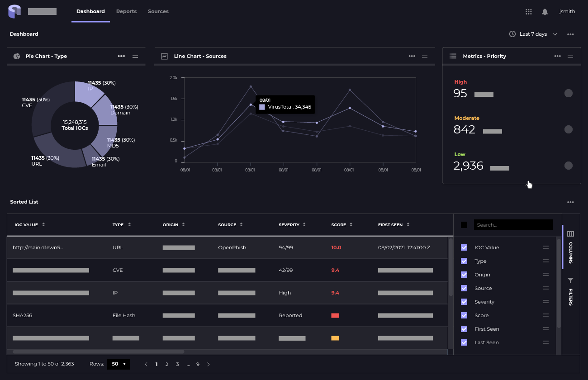Screen dimensions: 588x380
Task: Click Pie Chart widget drag handle
Action: pyautogui.click(x=135, y=56)
